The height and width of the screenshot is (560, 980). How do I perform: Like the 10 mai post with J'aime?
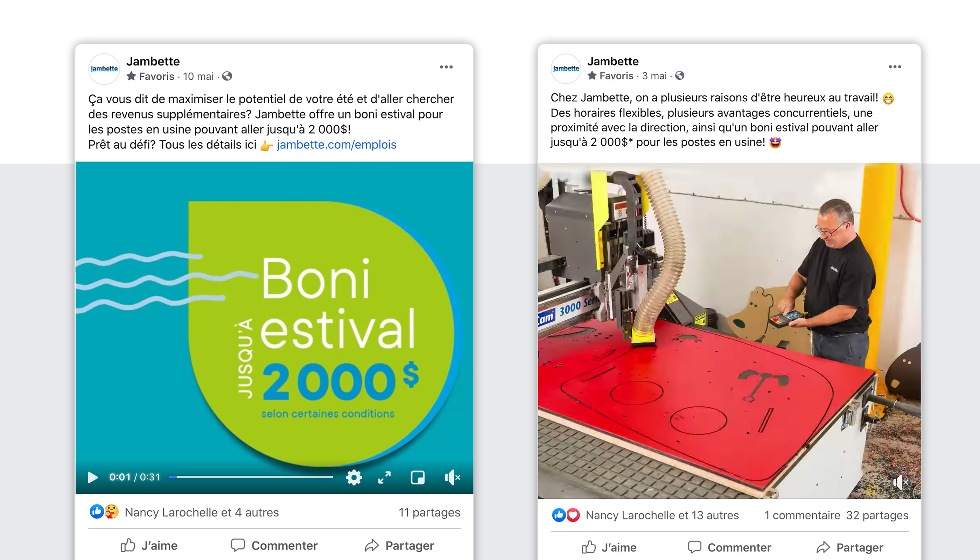click(x=149, y=545)
